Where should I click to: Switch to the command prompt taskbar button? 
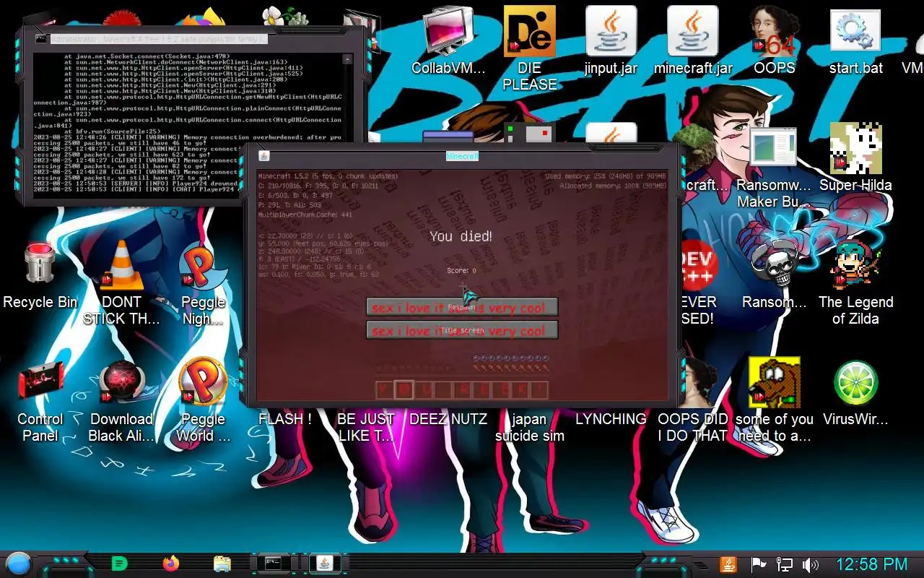(274, 564)
